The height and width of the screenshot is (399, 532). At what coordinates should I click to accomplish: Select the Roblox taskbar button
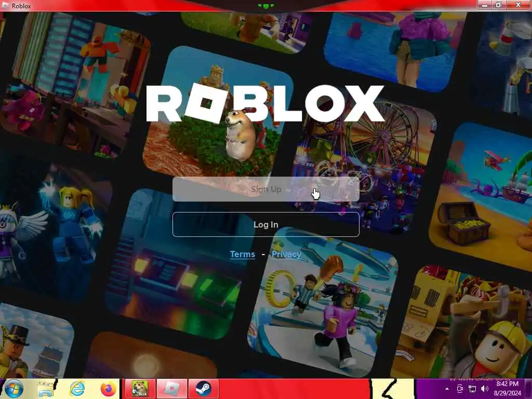tap(172, 389)
